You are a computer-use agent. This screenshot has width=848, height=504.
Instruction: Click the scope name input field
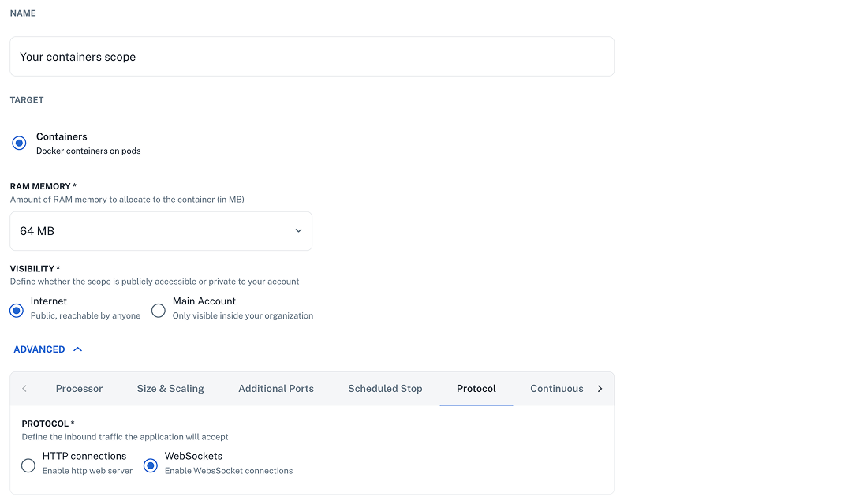[x=312, y=56]
